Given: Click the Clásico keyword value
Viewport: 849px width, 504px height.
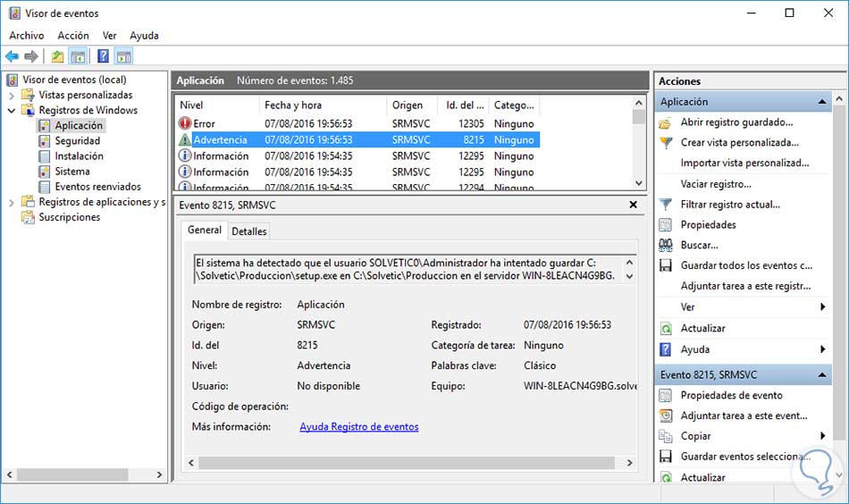Looking at the screenshot, I should click(540, 365).
